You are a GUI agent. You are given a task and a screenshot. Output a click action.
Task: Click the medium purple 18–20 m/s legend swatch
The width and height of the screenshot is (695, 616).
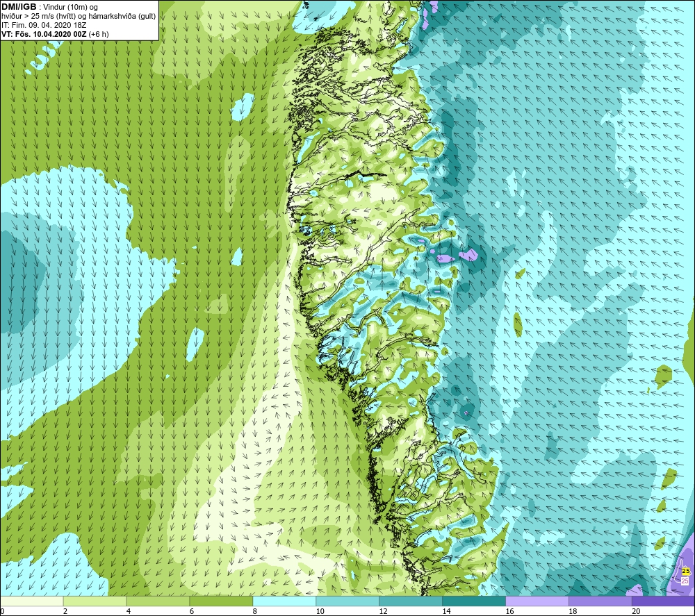[600, 601]
